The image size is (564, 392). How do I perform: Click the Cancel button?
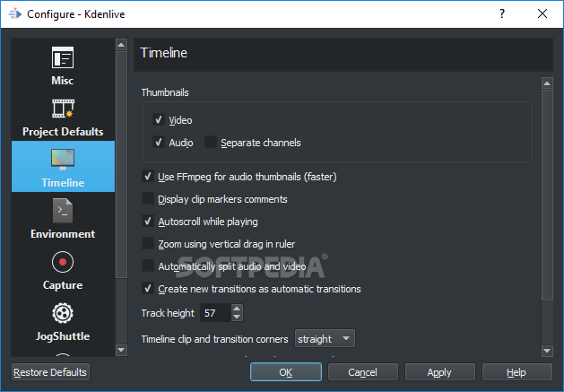363,372
